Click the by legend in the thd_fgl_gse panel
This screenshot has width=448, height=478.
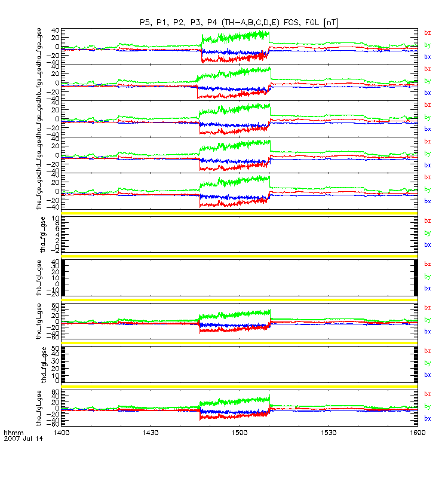pos(427,363)
